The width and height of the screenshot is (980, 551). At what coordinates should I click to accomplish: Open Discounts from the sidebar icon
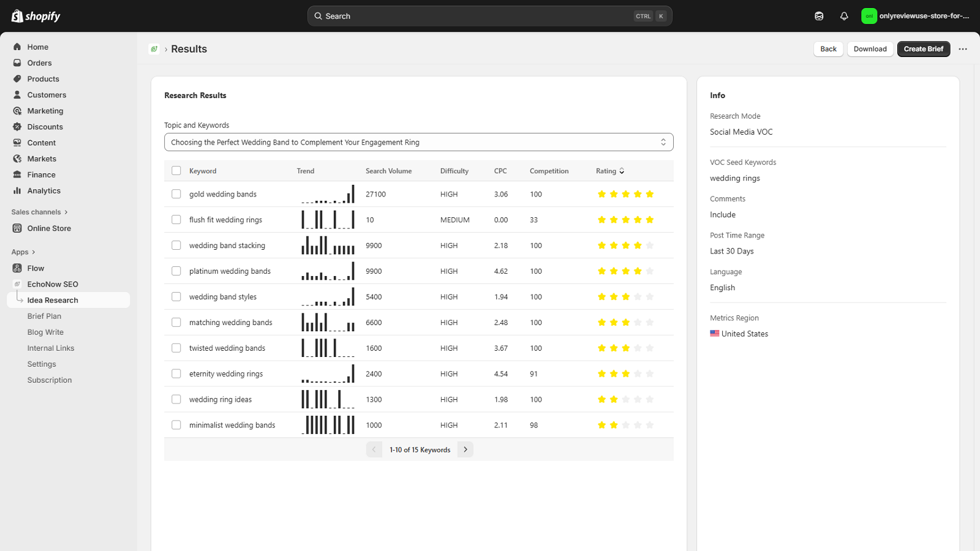pyautogui.click(x=17, y=127)
